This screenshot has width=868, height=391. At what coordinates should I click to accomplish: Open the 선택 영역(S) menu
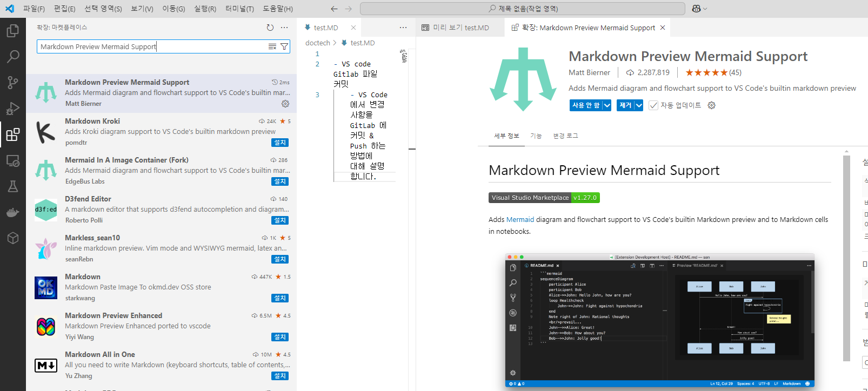[103, 9]
